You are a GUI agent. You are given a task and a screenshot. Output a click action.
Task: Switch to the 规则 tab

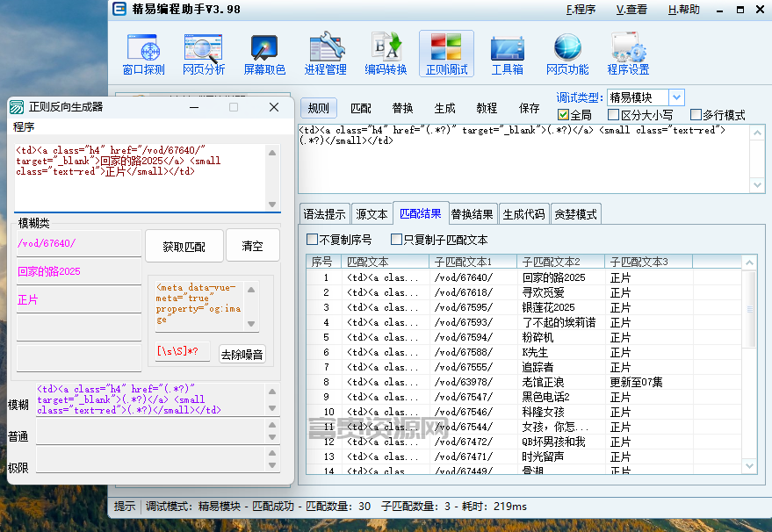click(319, 108)
